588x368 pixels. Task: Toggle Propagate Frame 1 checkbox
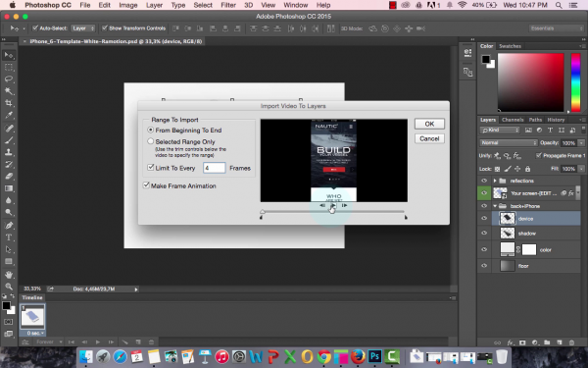pyautogui.click(x=538, y=155)
